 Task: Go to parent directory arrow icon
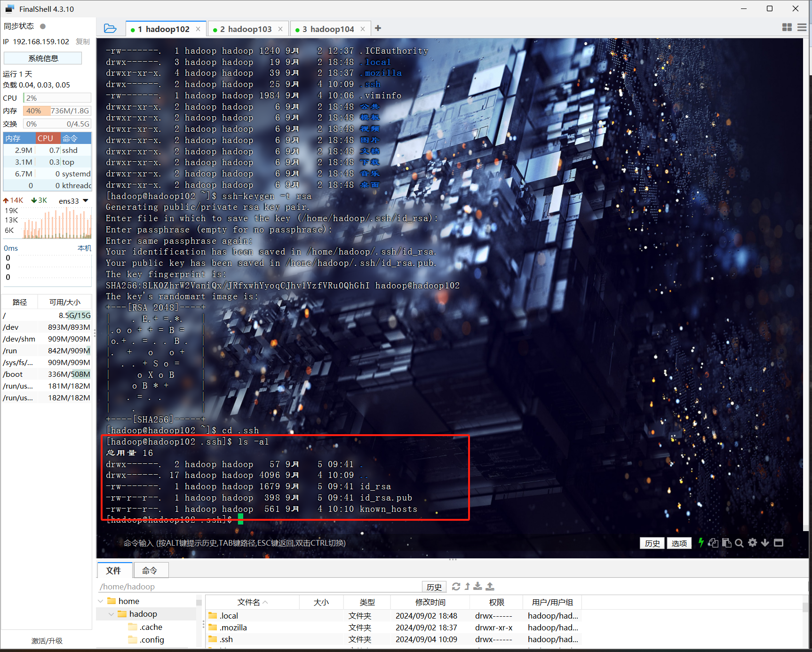[467, 587]
